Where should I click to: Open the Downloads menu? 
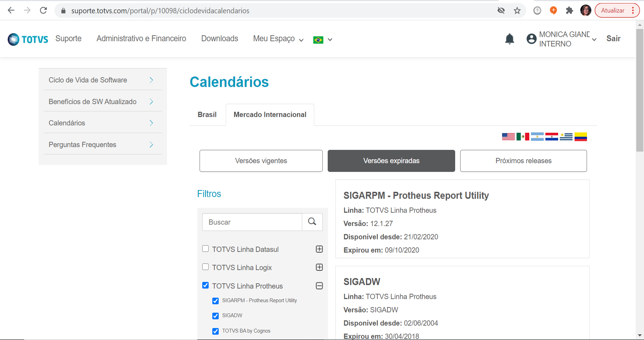[220, 39]
